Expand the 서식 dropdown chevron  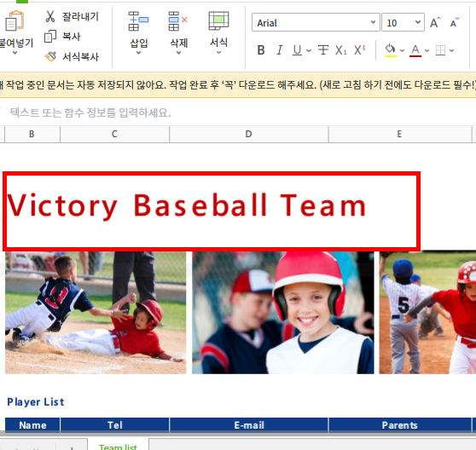point(219,53)
